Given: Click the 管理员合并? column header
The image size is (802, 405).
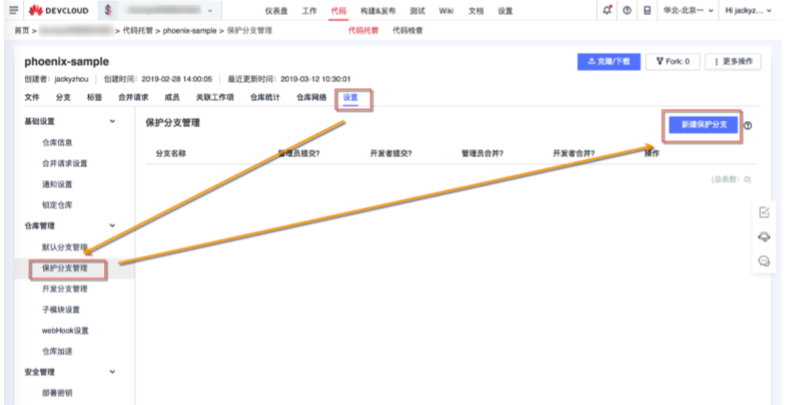Looking at the screenshot, I should (x=482, y=153).
